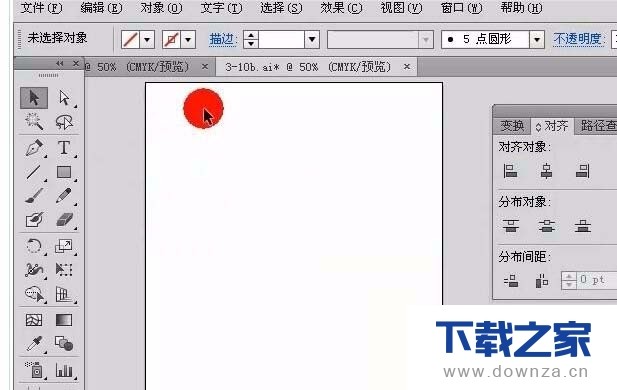Viewport: 617px width, 390px height.
Task: Open the 窗口(W) menu
Action: 461,8
